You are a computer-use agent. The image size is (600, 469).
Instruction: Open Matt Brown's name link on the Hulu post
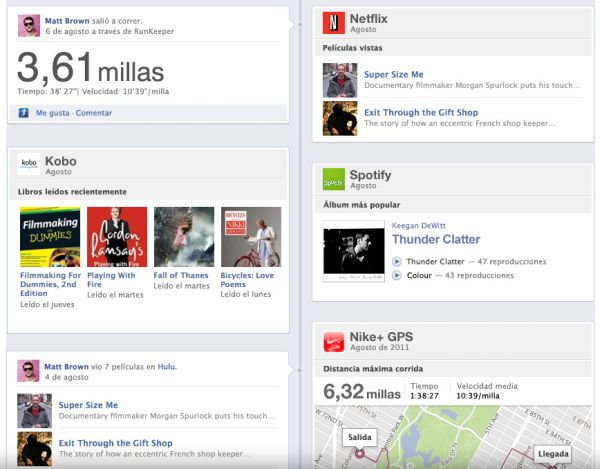pos(66,366)
